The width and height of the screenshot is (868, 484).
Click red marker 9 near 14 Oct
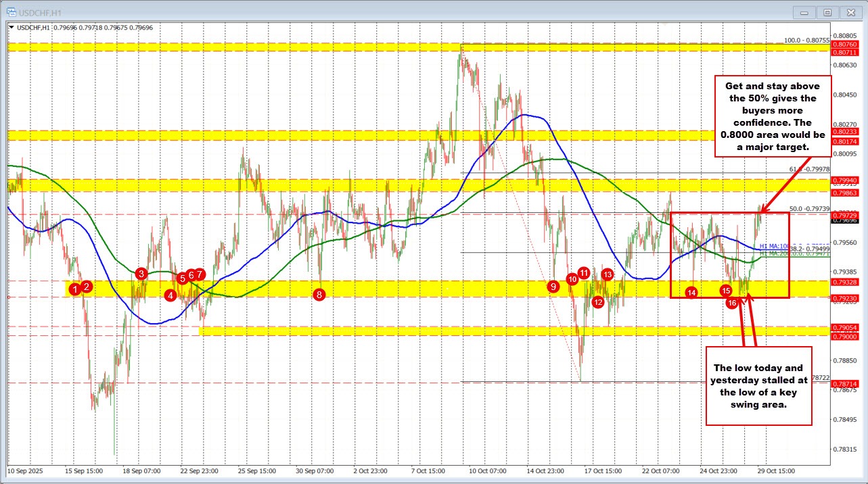[554, 287]
